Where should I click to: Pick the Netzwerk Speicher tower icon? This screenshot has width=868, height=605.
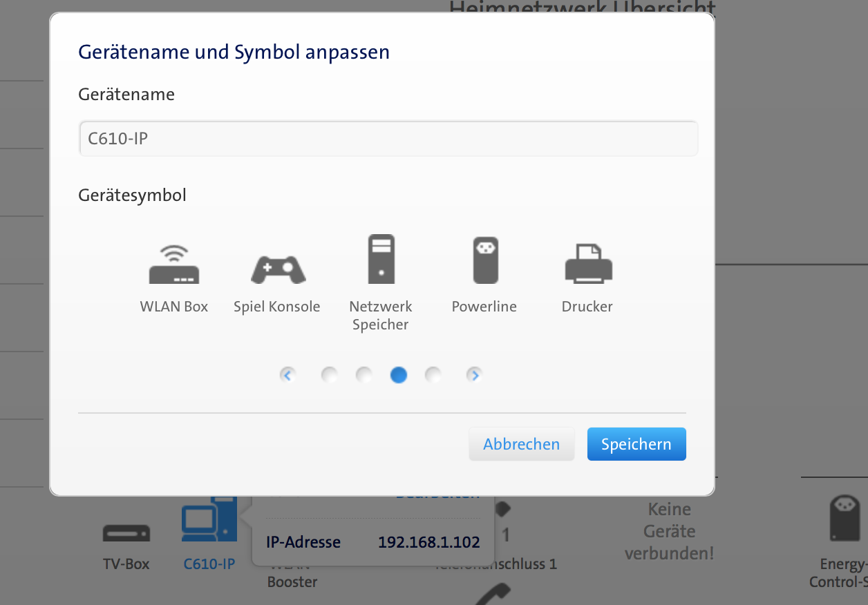coord(381,260)
